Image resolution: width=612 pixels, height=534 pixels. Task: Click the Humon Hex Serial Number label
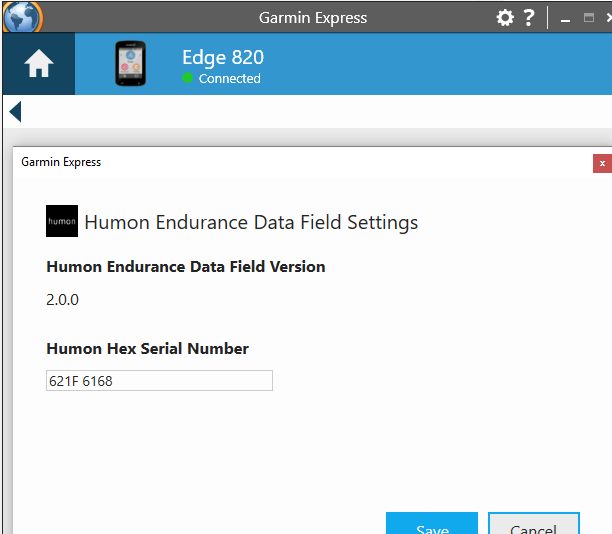click(147, 349)
